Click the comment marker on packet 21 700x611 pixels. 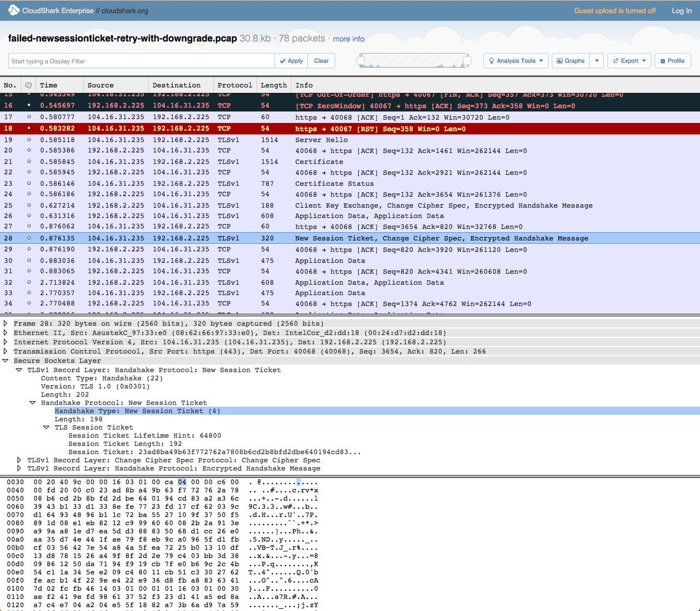tap(29, 162)
